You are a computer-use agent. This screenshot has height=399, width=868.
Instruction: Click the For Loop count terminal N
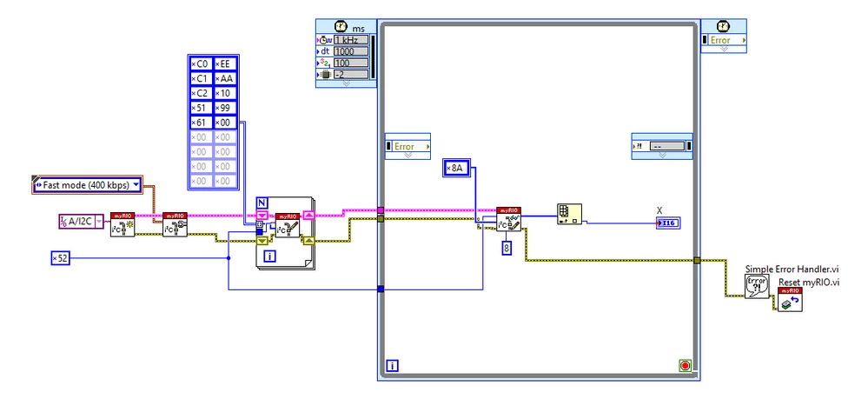point(263,203)
